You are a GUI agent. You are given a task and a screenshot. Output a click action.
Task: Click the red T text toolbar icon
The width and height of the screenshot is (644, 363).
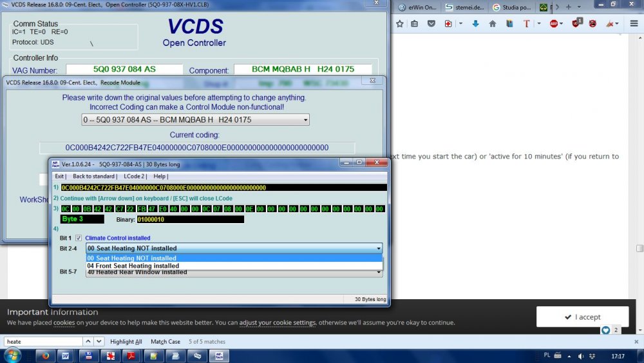pos(527,24)
